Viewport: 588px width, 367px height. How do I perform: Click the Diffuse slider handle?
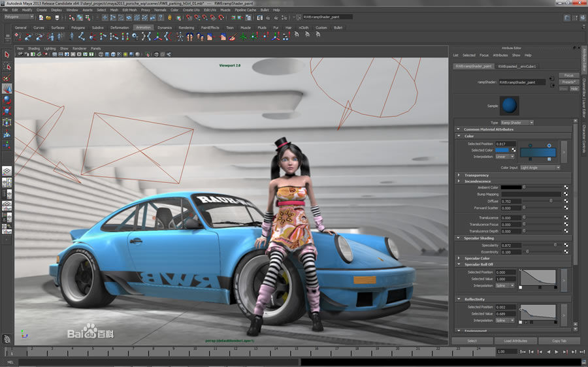pos(551,201)
